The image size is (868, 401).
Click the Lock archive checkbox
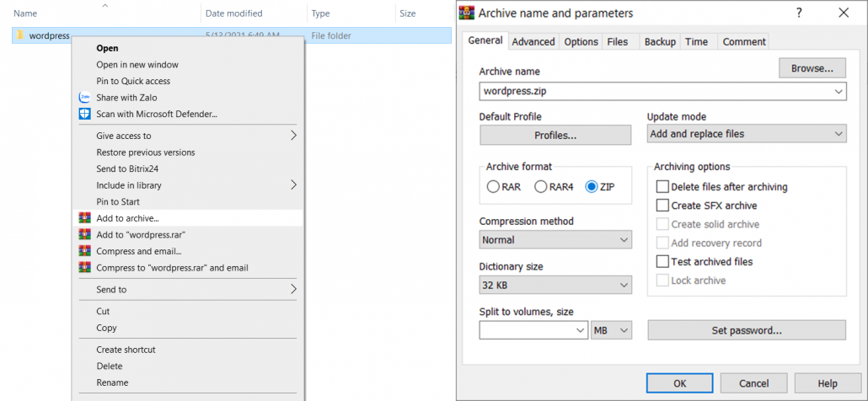(662, 281)
